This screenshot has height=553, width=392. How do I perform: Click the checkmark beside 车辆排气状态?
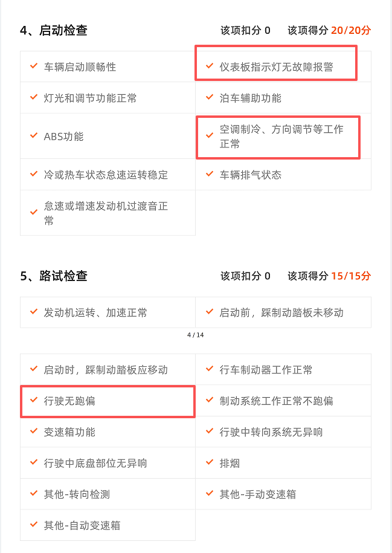(x=210, y=174)
